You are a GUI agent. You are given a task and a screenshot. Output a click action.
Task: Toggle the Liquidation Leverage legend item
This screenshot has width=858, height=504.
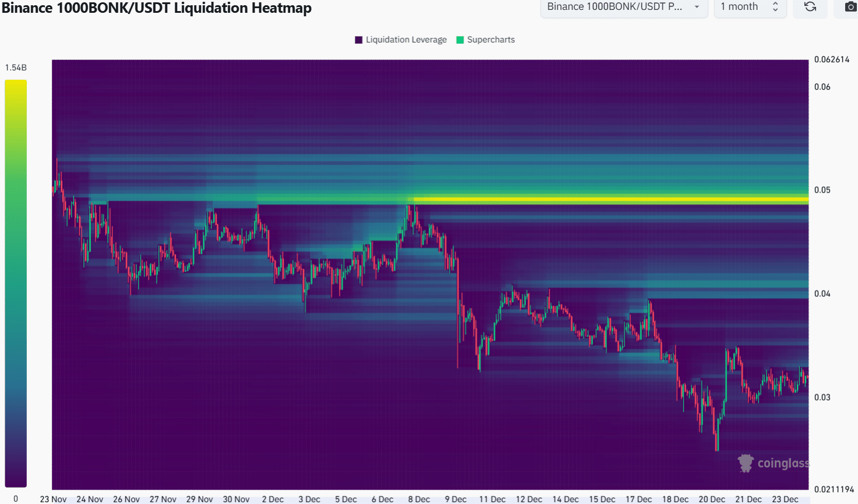(401, 40)
